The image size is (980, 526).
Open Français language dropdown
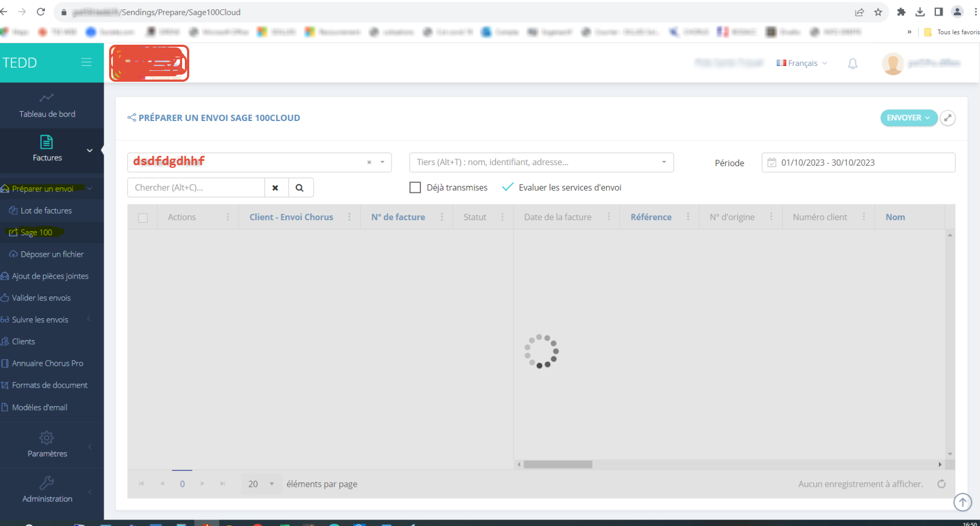(802, 63)
